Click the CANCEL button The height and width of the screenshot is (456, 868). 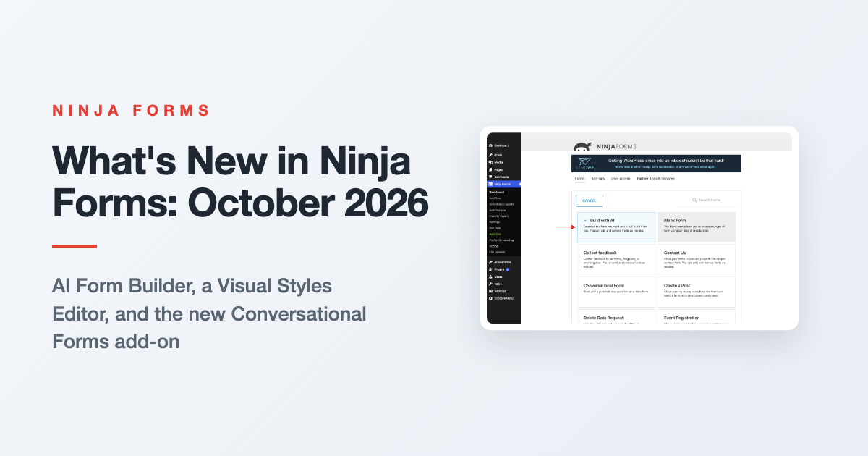click(x=589, y=200)
